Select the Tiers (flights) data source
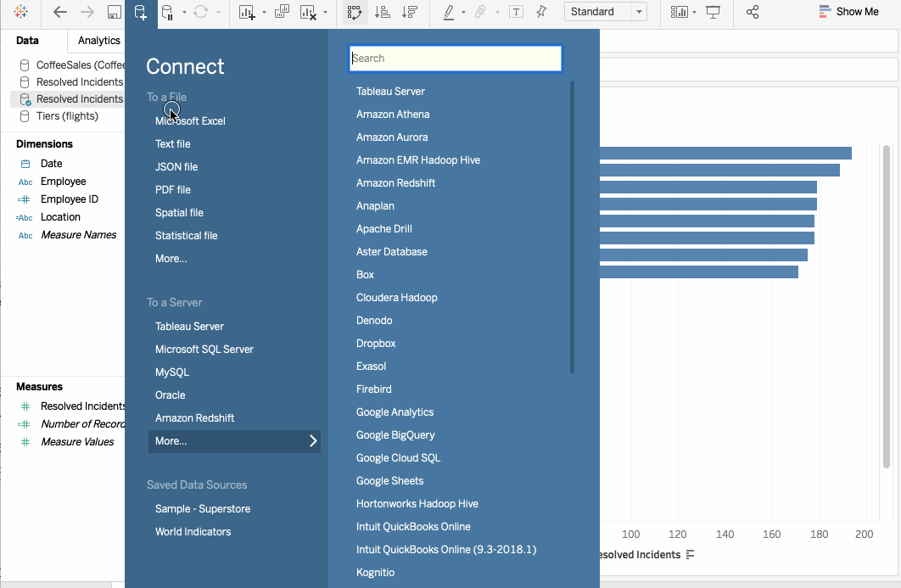Image resolution: width=901 pixels, height=588 pixels. coord(67,116)
